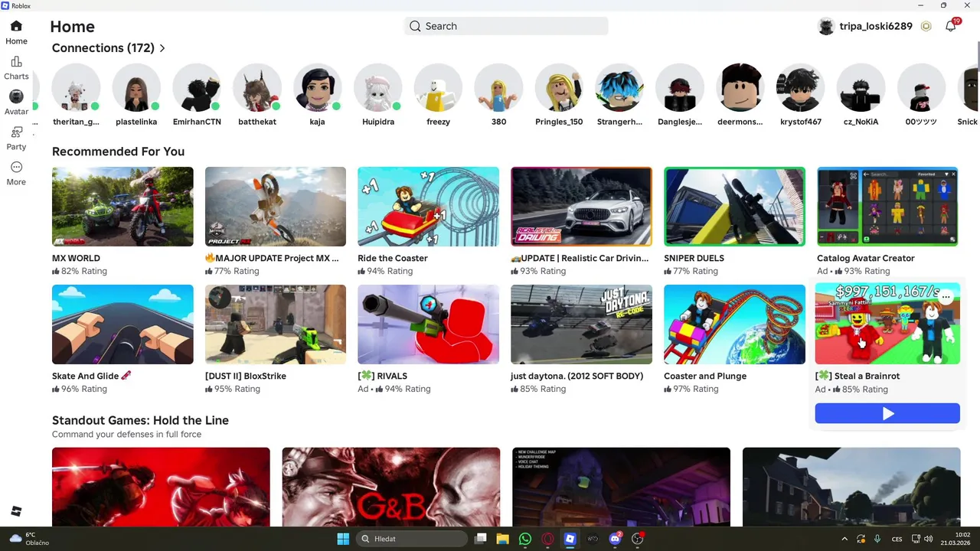Open friend cz_NoKiA's avatar
This screenshot has width=980, height=551.
pyautogui.click(x=861, y=88)
